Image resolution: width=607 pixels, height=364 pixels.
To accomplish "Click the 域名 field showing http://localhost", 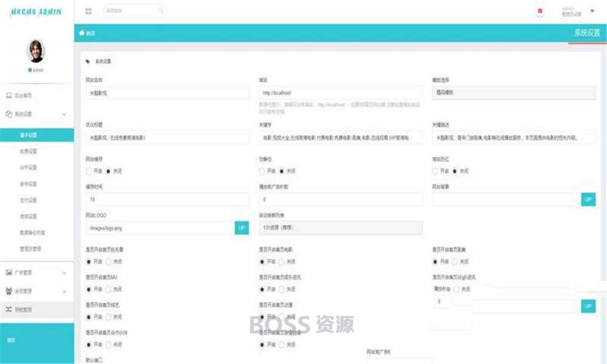I will coord(341,93).
